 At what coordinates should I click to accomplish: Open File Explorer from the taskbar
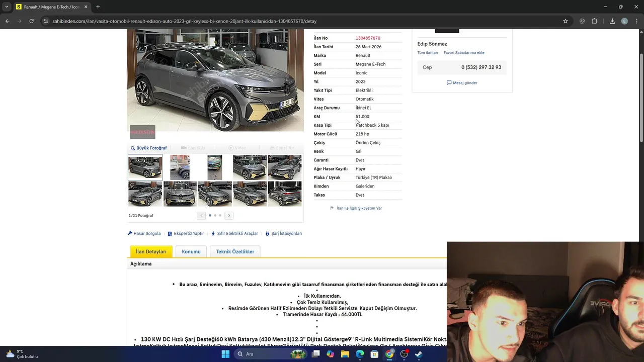[345, 354]
